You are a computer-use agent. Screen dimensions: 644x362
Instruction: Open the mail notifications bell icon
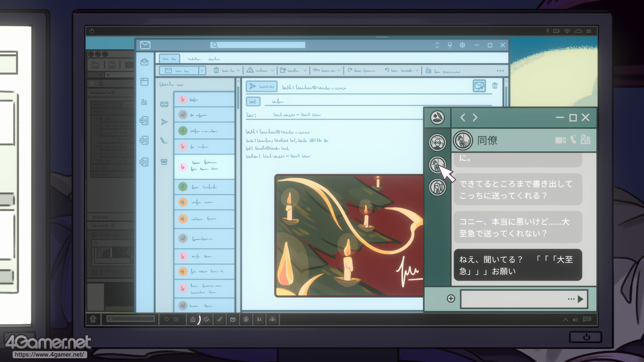[x=450, y=45]
